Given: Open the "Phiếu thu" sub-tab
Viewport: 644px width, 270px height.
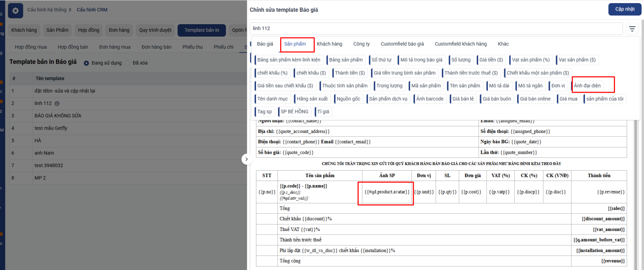Looking at the screenshot, I should click(192, 47).
